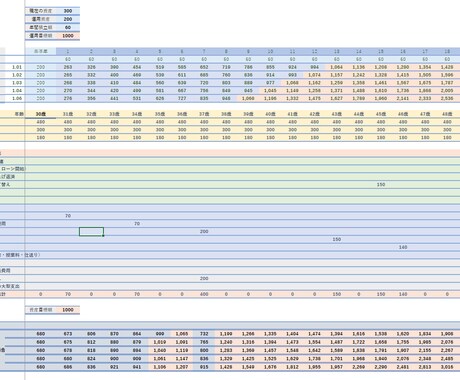Click the 大型支出 row label
460x380 pixels.
coord(10,286)
